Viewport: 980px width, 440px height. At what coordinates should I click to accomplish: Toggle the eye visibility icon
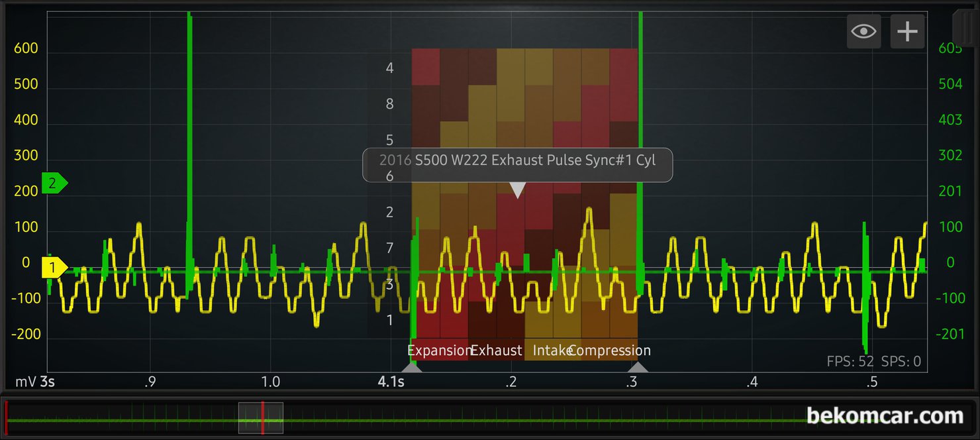click(x=863, y=31)
